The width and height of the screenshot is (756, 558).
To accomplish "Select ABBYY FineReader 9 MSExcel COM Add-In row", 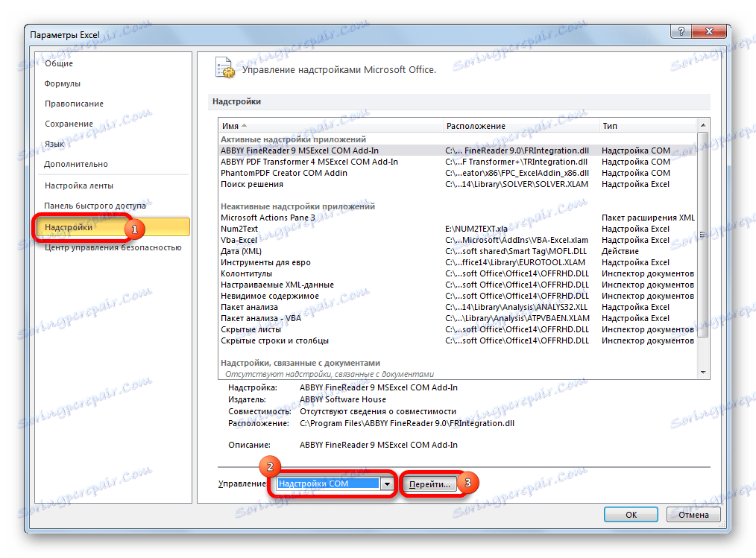I will 458,150.
